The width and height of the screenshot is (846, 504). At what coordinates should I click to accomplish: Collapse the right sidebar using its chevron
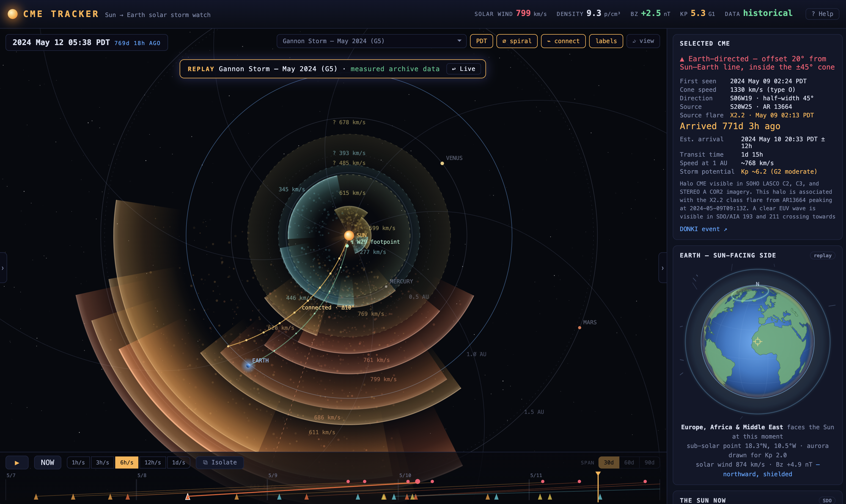(x=663, y=268)
